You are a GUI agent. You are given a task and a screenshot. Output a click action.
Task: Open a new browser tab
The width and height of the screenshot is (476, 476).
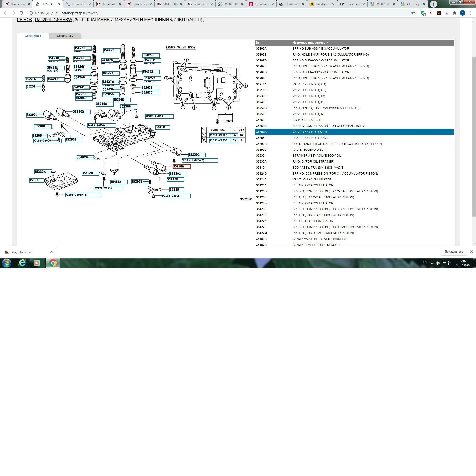click(433, 4)
